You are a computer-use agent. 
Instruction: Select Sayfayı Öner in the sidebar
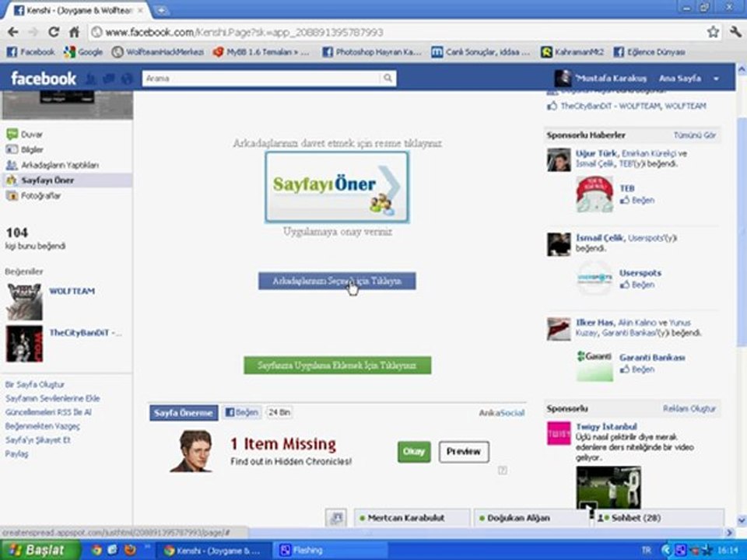tap(66, 180)
